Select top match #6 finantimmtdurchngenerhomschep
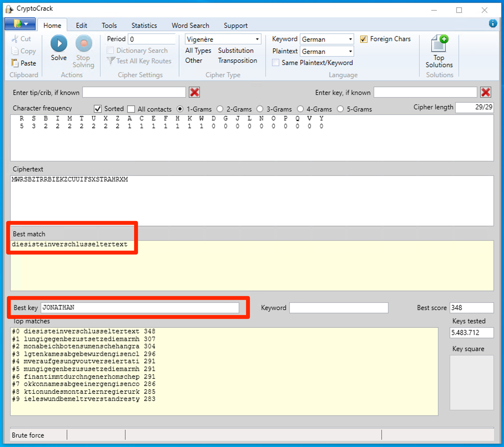The image size is (504, 447). pos(84,377)
